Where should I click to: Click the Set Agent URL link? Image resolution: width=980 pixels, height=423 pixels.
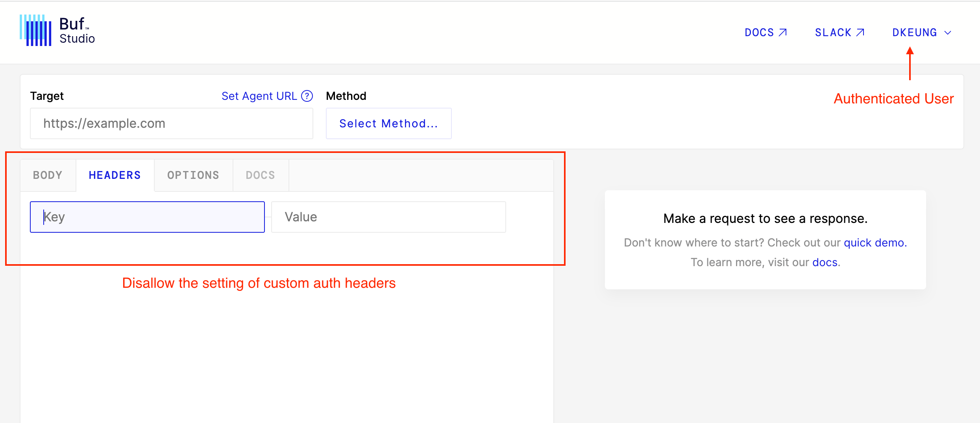pyautogui.click(x=259, y=96)
